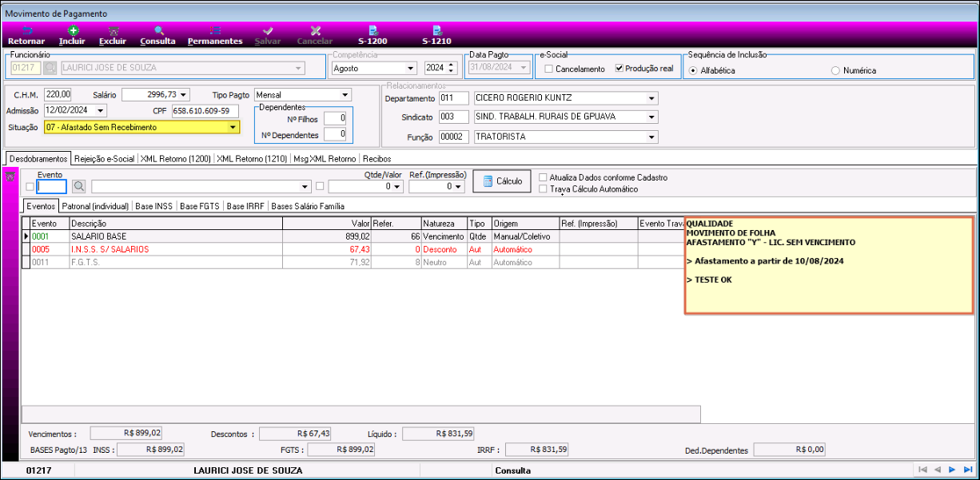The image size is (980, 480).
Task: Open the Funcionário name dropdown
Action: [x=299, y=68]
